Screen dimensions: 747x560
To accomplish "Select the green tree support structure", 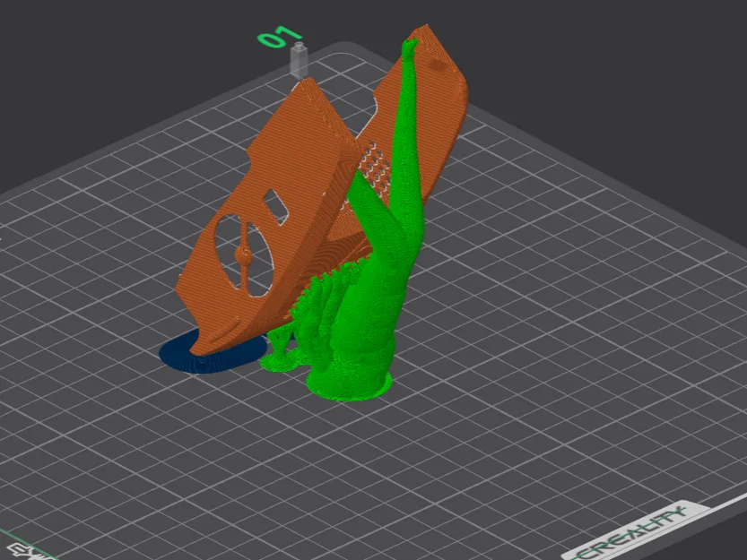I will tap(369, 305).
